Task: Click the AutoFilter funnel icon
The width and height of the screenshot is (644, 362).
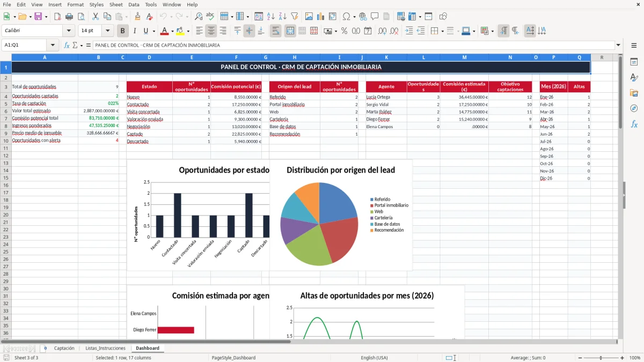Action: point(294,17)
